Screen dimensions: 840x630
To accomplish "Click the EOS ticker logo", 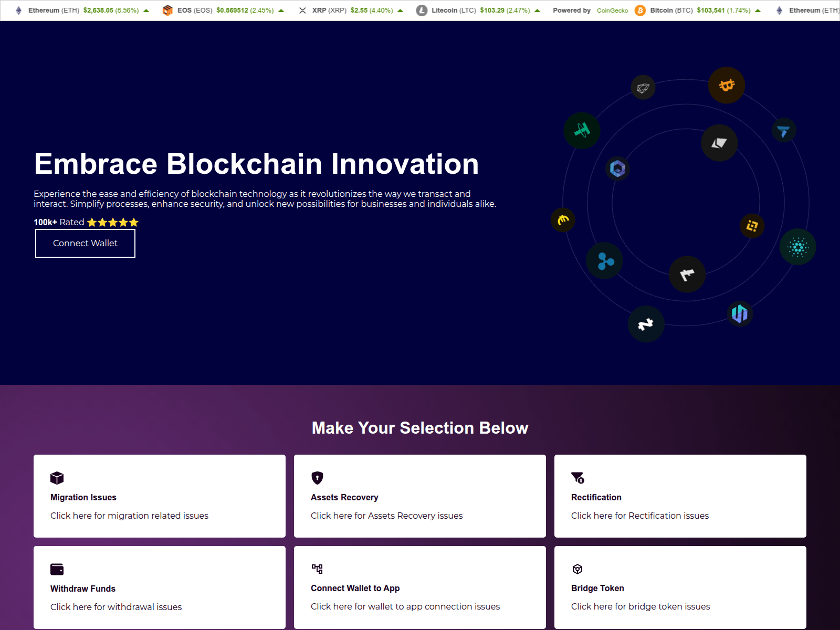I will pyautogui.click(x=167, y=10).
